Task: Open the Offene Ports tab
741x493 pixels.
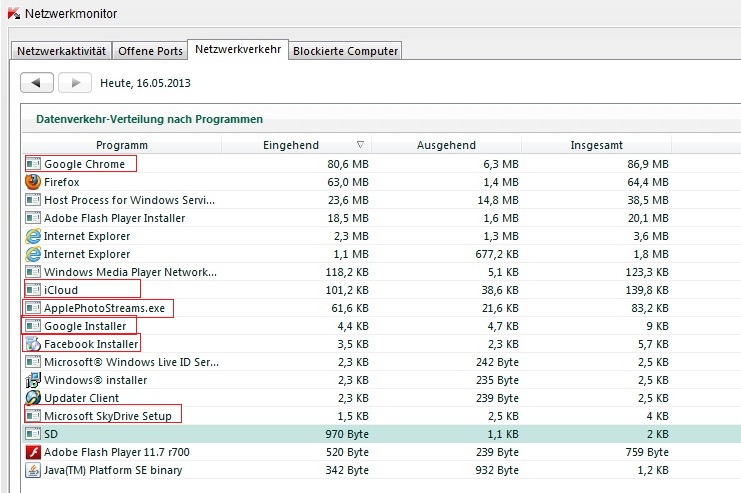Action: [x=150, y=51]
